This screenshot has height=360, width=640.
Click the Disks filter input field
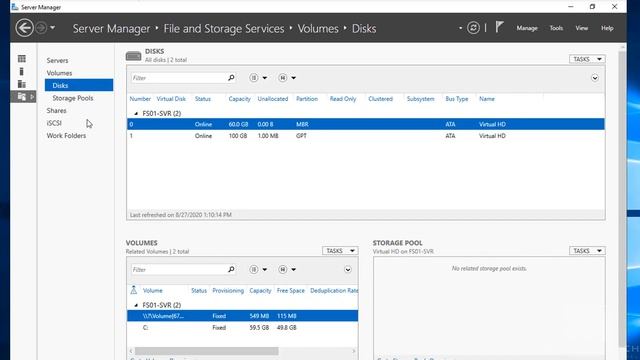(x=178, y=78)
